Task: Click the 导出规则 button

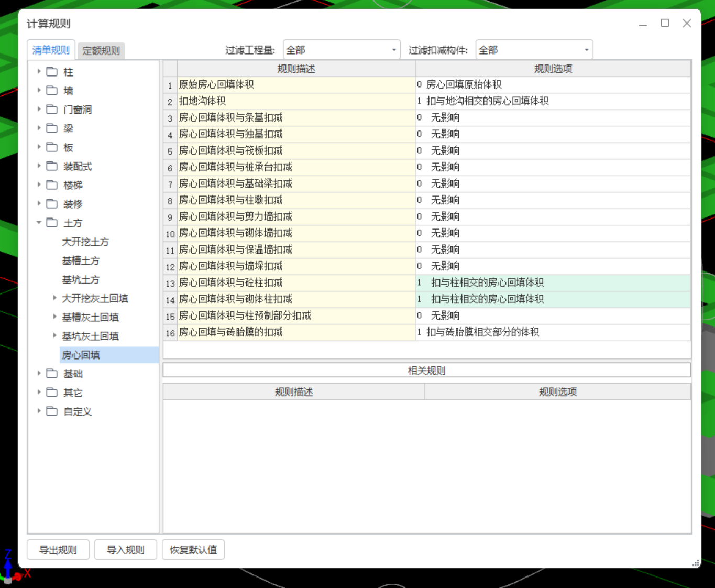Action: point(58,550)
